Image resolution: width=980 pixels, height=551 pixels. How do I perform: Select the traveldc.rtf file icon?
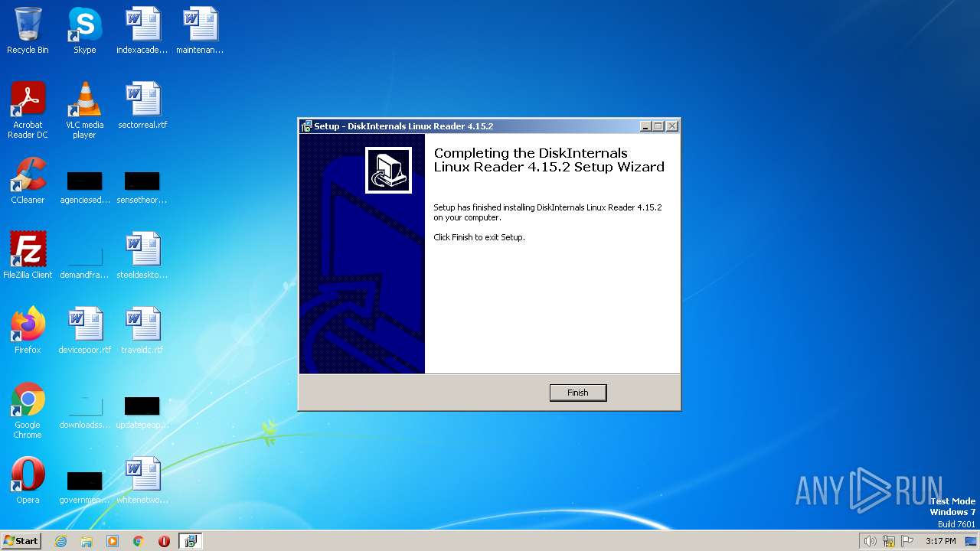point(142,331)
